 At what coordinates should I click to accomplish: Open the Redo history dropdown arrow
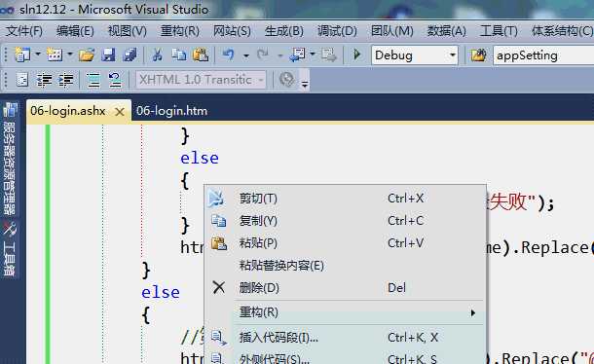click(x=279, y=55)
